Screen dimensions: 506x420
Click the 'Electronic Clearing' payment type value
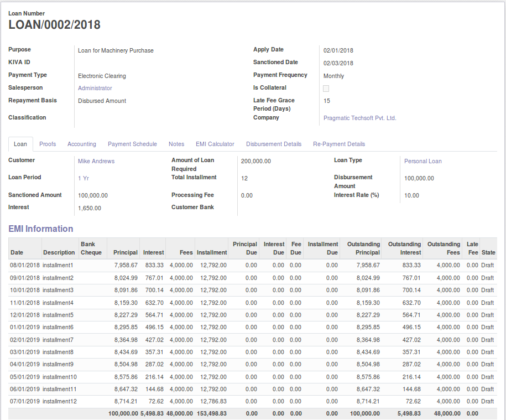pyautogui.click(x=102, y=76)
